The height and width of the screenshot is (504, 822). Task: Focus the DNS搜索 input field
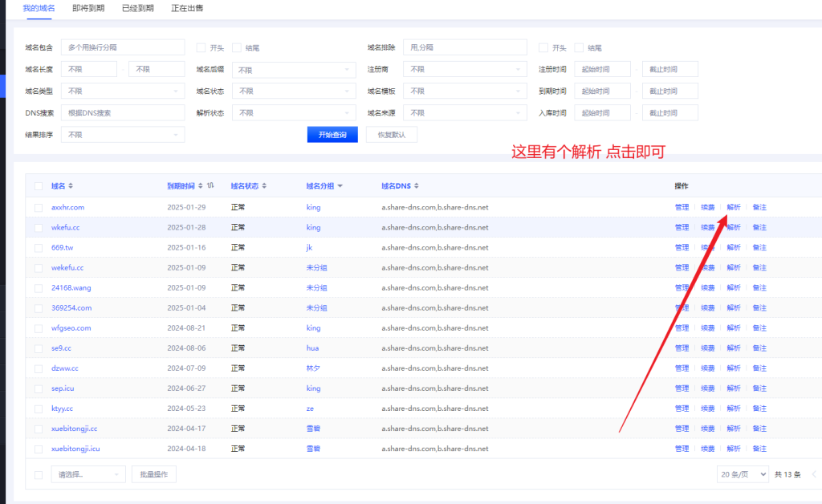[123, 113]
